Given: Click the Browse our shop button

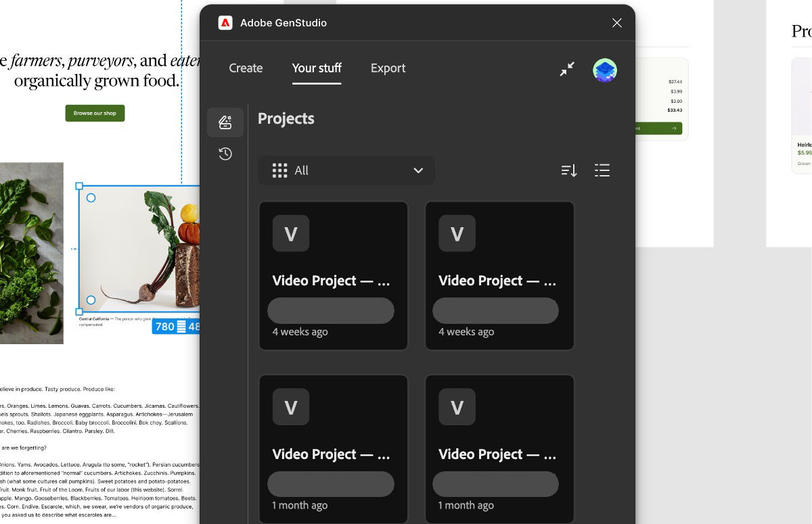Looking at the screenshot, I should [x=95, y=113].
